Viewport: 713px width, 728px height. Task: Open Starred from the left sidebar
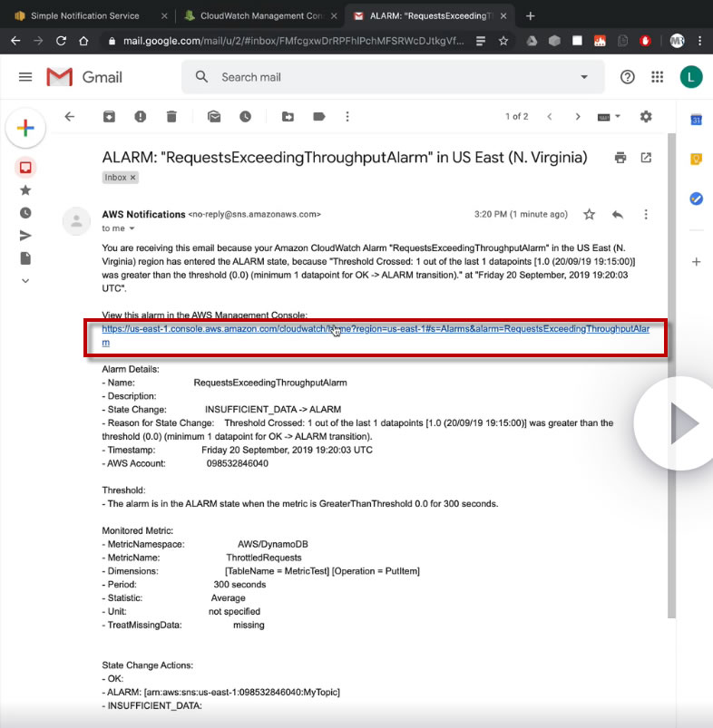[x=25, y=189]
